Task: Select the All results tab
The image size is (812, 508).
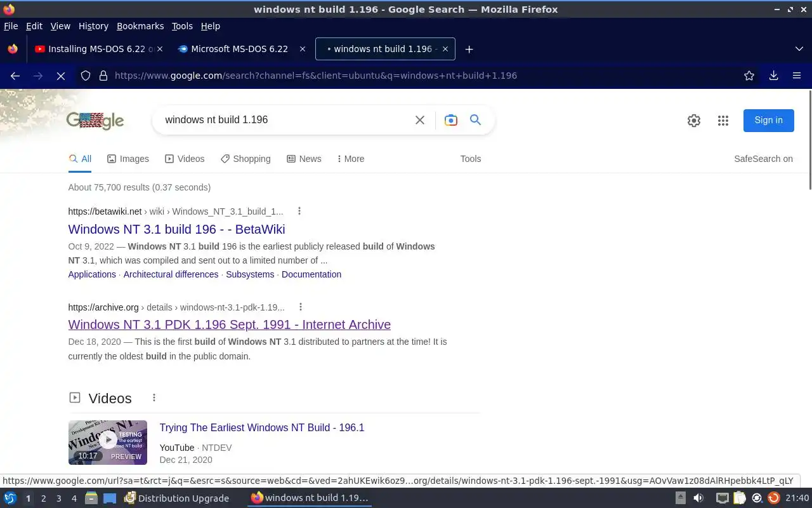Action: (80, 159)
